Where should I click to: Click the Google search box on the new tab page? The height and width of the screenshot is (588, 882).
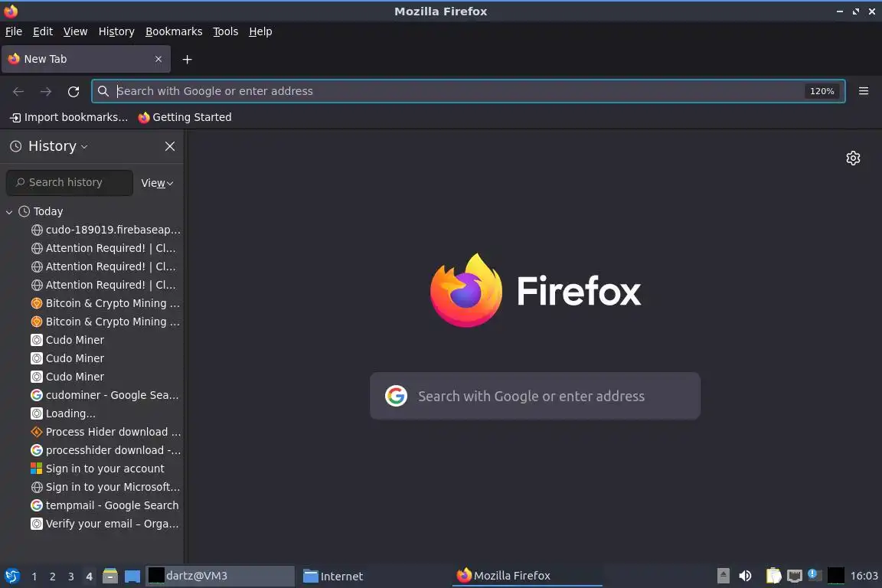point(535,396)
